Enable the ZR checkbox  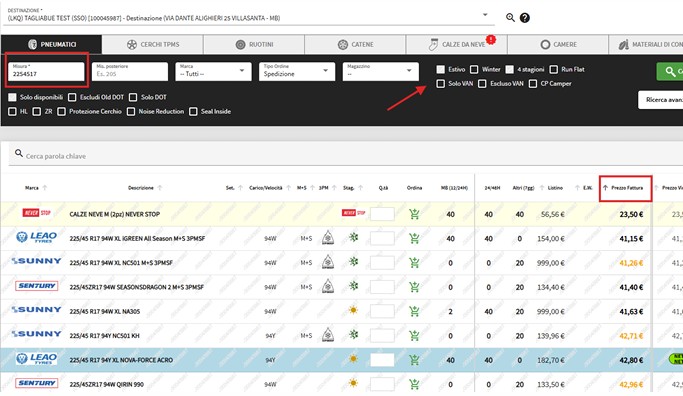[x=37, y=112]
